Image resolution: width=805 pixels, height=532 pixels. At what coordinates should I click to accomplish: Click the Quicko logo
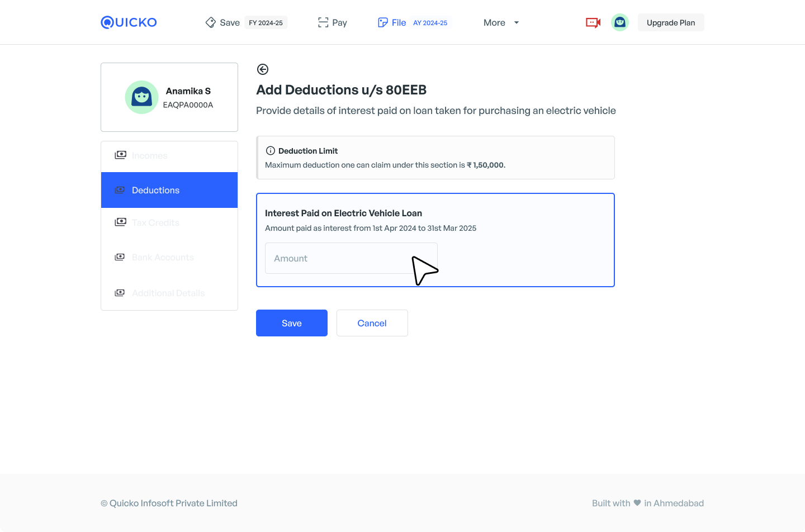(129, 22)
